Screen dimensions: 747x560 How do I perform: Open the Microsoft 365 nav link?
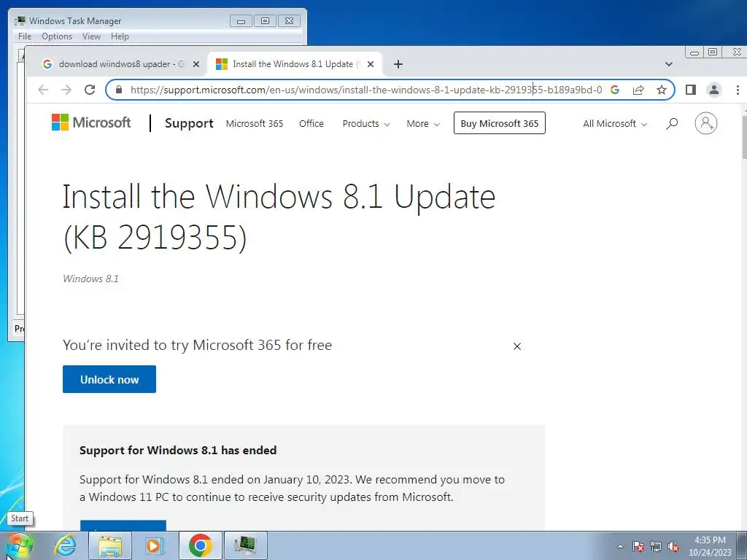tap(255, 123)
